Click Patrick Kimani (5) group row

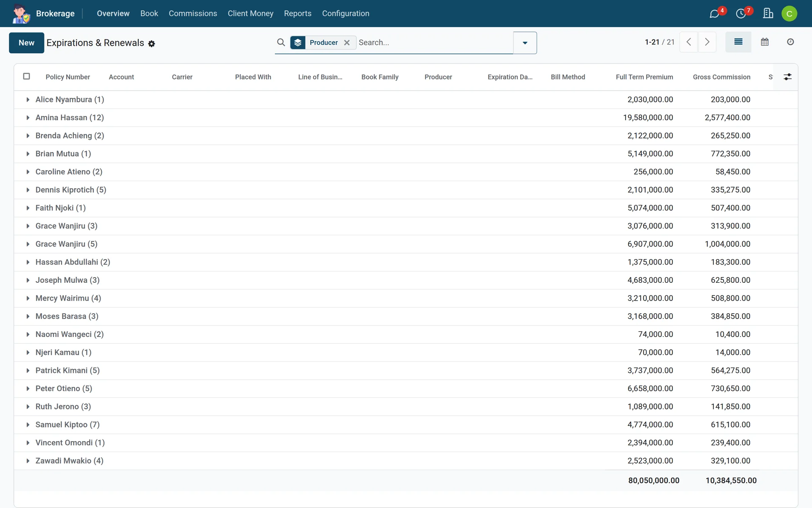point(406,370)
